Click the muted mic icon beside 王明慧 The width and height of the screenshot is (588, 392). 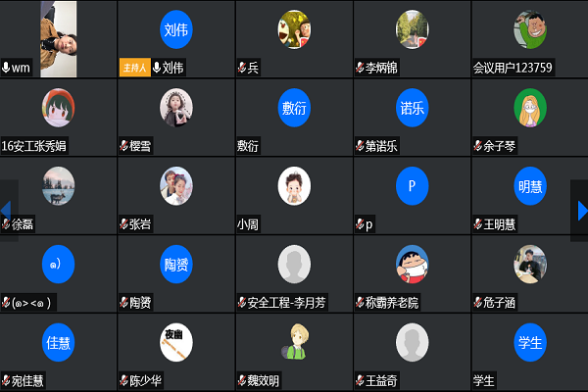pos(478,224)
